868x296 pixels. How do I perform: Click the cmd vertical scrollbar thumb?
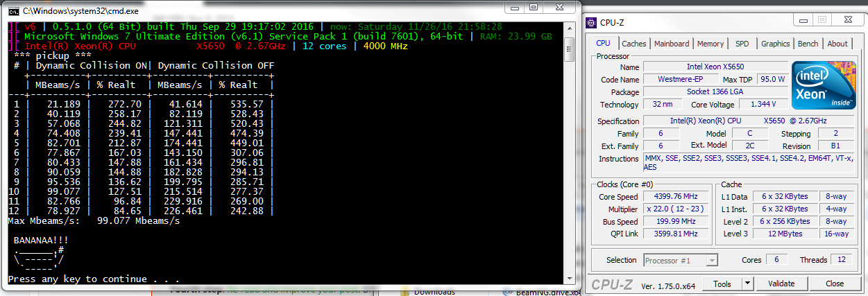click(x=569, y=50)
